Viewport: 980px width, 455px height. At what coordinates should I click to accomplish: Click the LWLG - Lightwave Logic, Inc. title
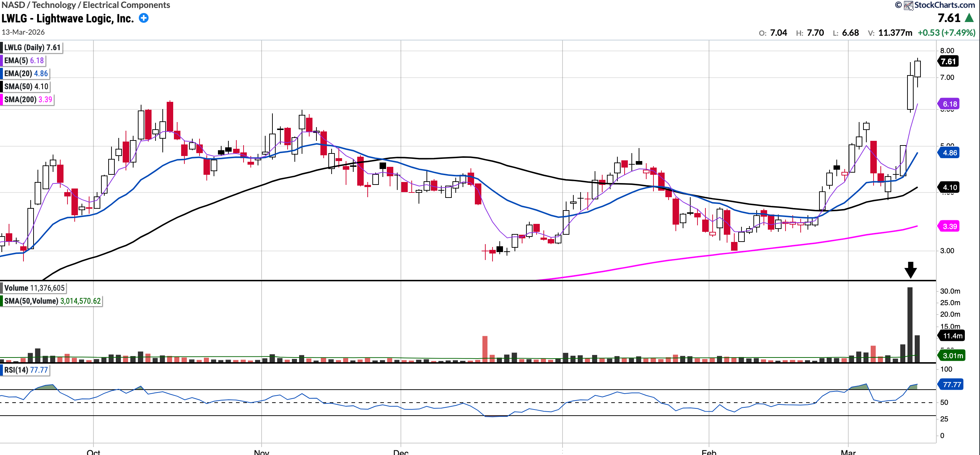coord(68,18)
